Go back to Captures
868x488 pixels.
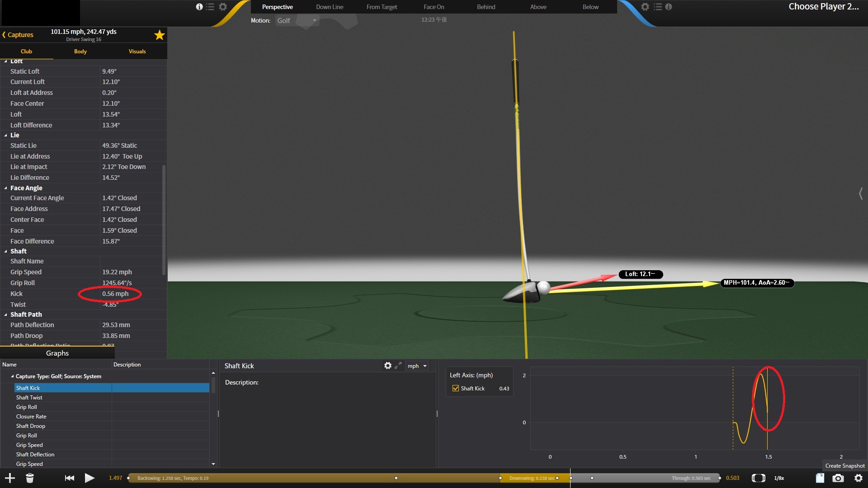[18, 35]
